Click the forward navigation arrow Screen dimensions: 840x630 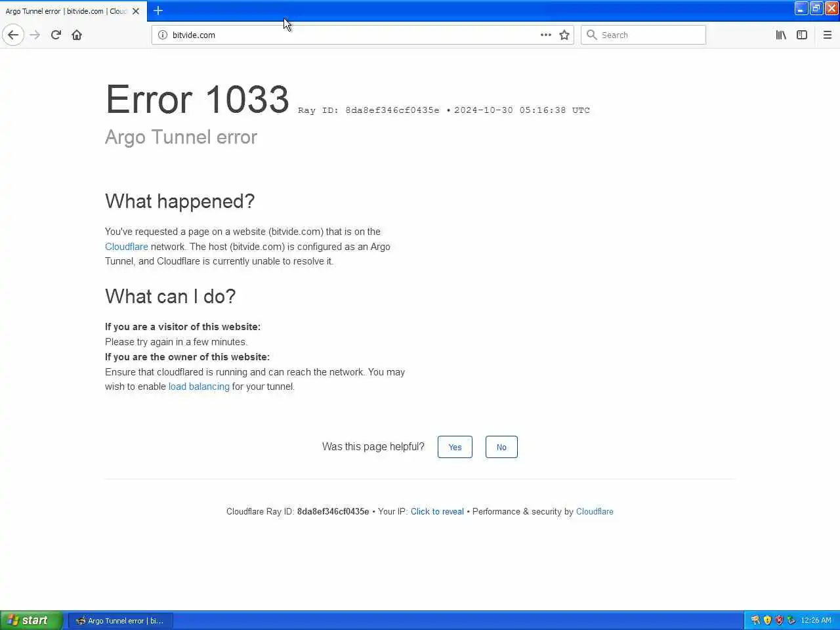[x=35, y=35]
